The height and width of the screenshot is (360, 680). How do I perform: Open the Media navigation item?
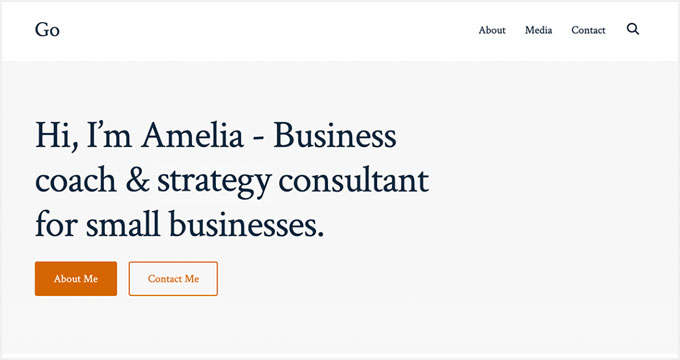[538, 30]
